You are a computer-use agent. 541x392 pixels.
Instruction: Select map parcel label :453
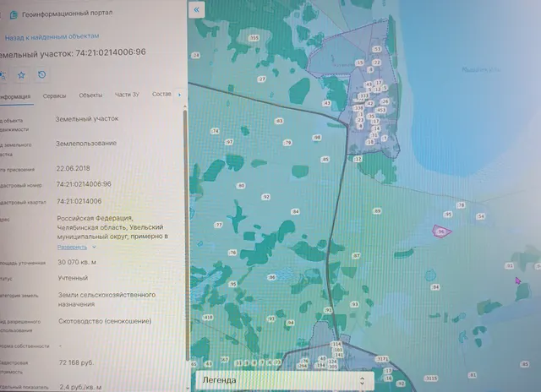(380, 110)
